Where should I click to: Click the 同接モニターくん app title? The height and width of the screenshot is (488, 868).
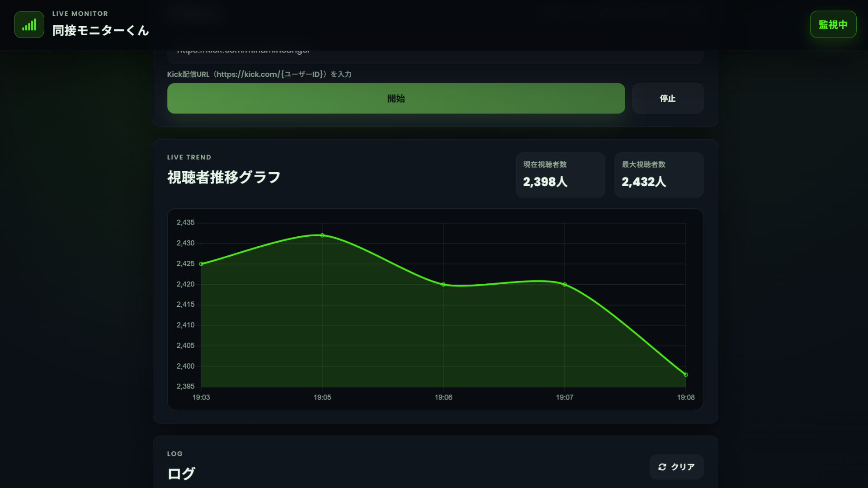pos(100,31)
